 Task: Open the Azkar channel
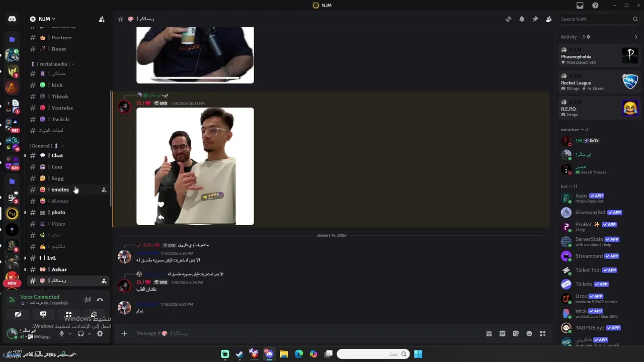pyautogui.click(x=68, y=269)
